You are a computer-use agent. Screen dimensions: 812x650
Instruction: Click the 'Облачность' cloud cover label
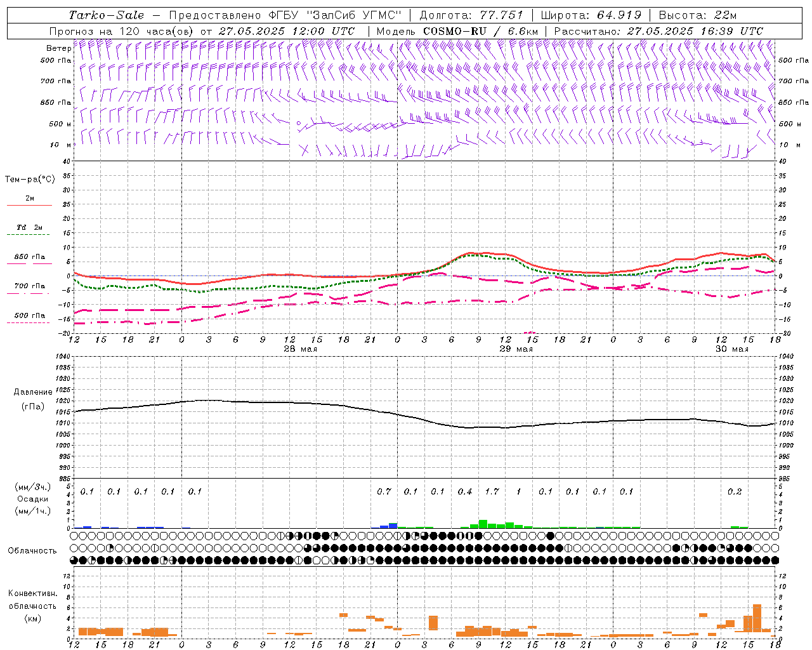coord(32,550)
